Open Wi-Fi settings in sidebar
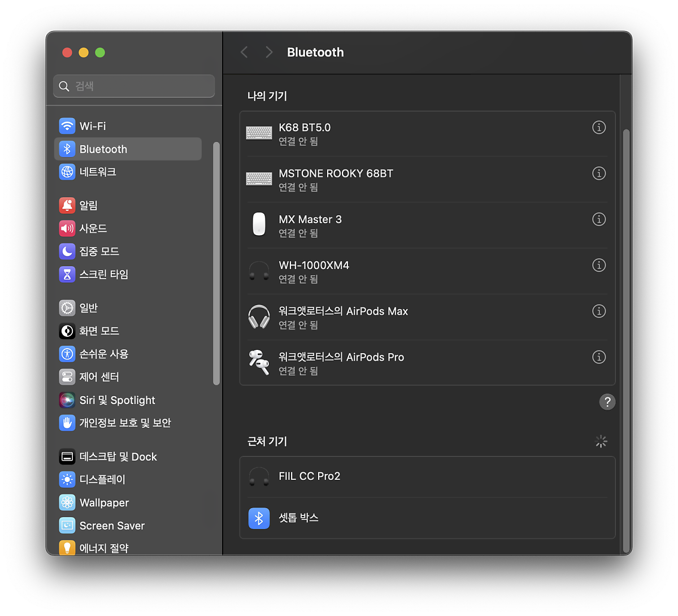 point(128,126)
